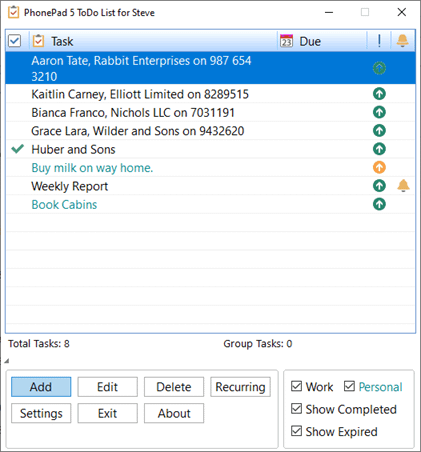Image resolution: width=421 pixels, height=452 pixels.
Task: Toggle the Show Expired checkbox
Action: tap(296, 431)
